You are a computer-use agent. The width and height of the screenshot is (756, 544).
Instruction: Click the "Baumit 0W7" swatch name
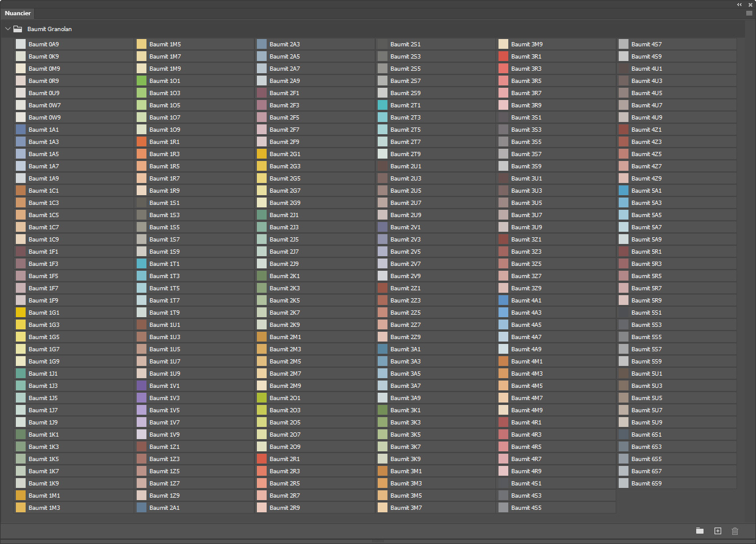pyautogui.click(x=44, y=105)
